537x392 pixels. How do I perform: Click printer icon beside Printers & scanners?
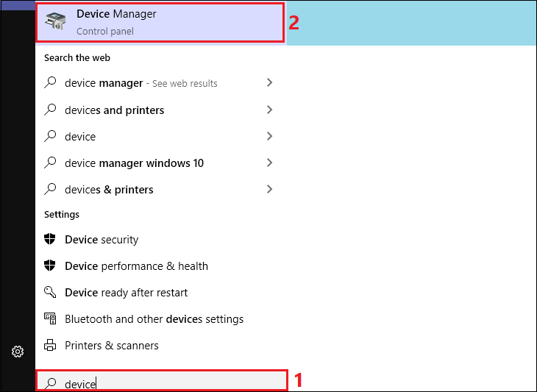pos(50,345)
